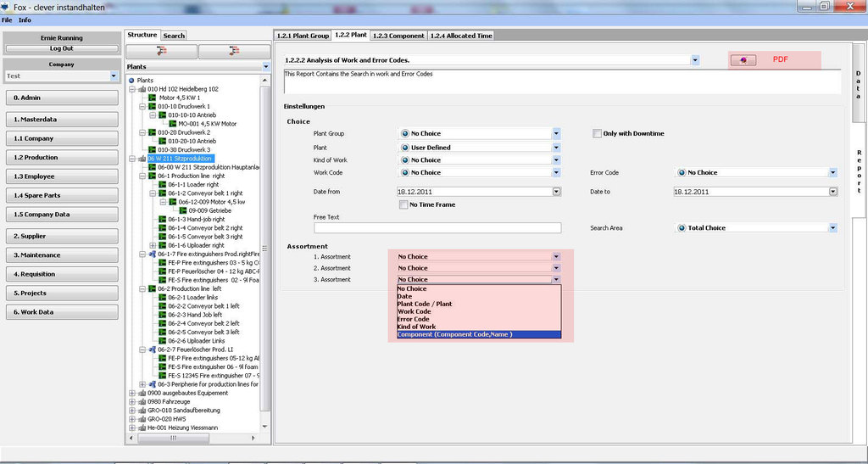
Task: Click the green icon beside 010-10 Druckwerk 1
Action: tap(152, 107)
